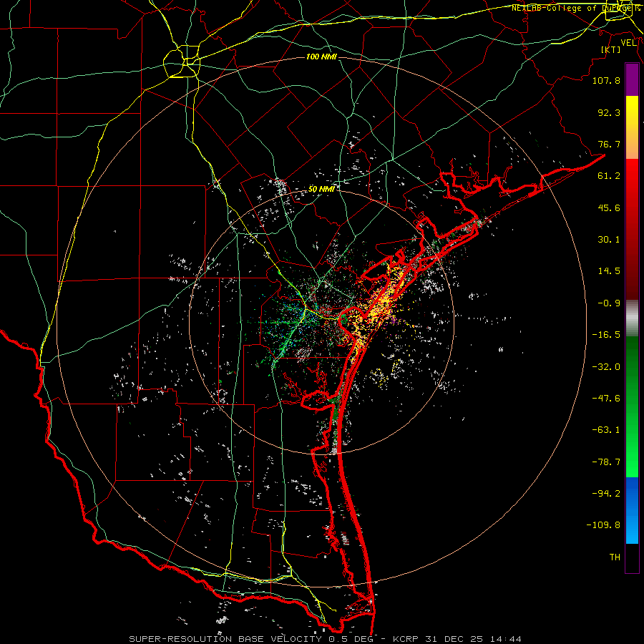The height and width of the screenshot is (644, 644).
Task: Click the -47.6 velocity scale value
Action: pos(606,399)
